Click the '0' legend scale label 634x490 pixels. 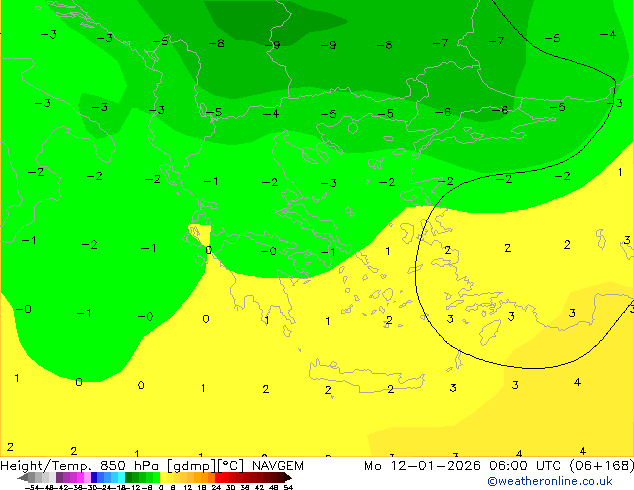pyautogui.click(x=161, y=488)
